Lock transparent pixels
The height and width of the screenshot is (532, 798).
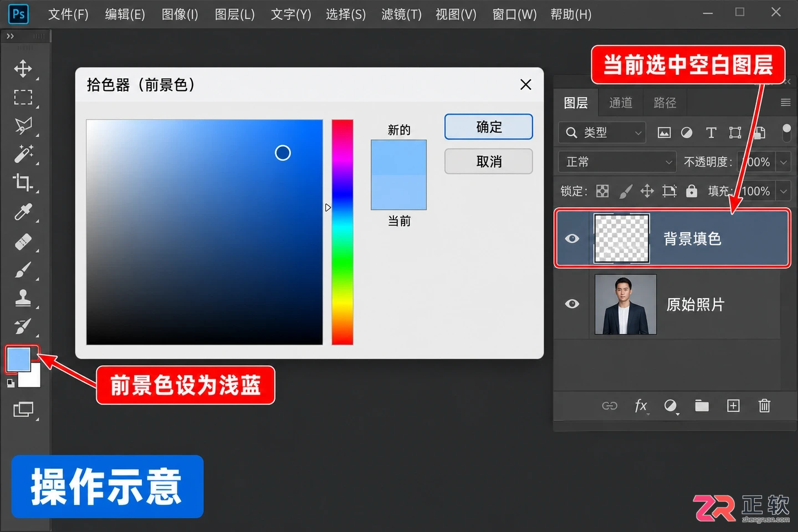point(602,191)
